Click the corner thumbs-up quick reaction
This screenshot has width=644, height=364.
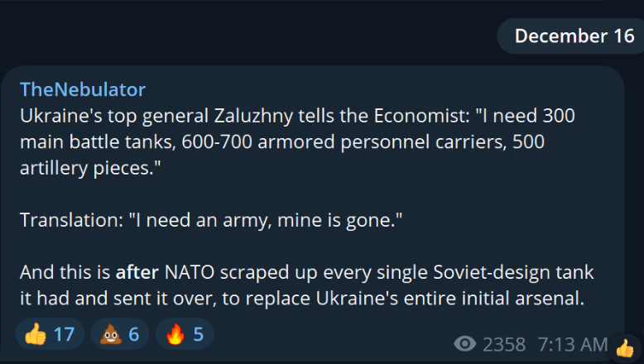[x=624, y=348]
